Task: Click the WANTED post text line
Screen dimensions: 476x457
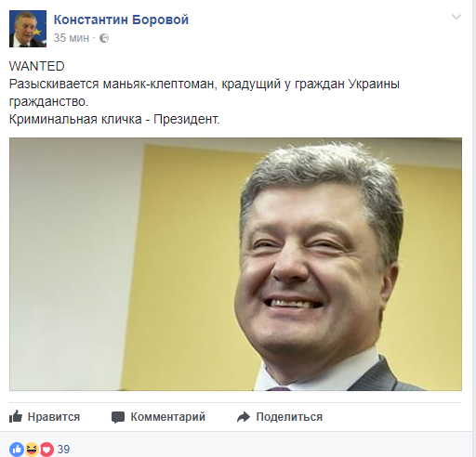Action: tap(37, 66)
